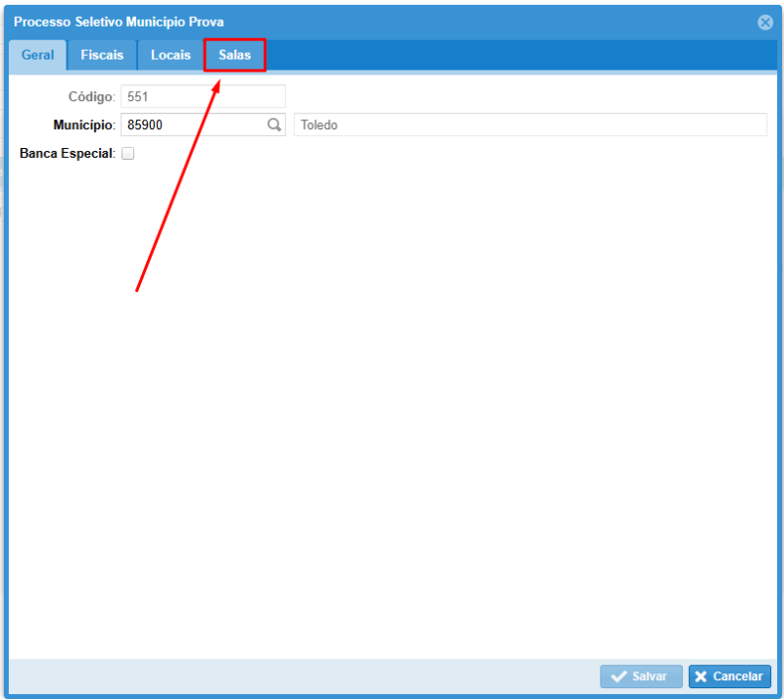
Task: Click the Toledo municipality name field
Action: pyautogui.click(x=529, y=125)
